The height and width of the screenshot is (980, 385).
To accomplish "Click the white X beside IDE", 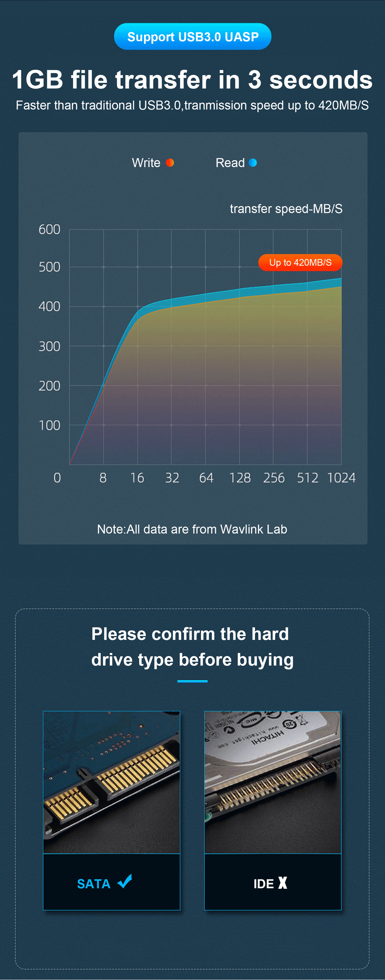I will pyautogui.click(x=283, y=883).
